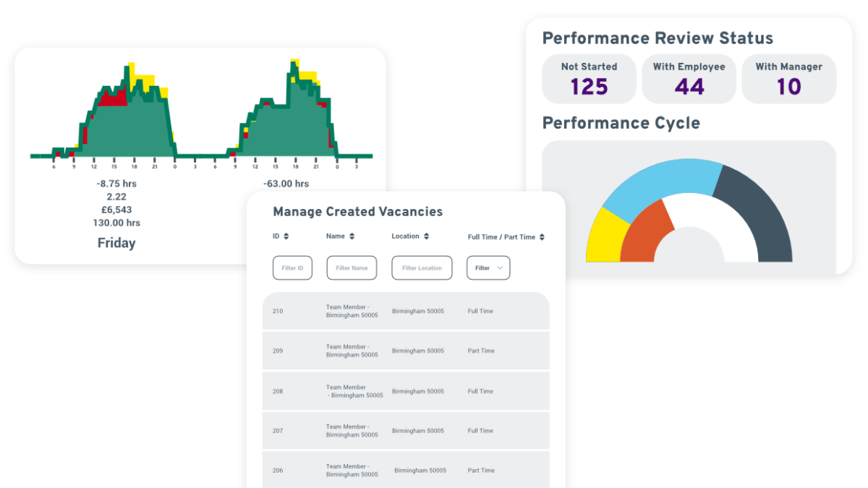The height and width of the screenshot is (488, 868).
Task: Sort vacancies by the Name column
Action: [353, 236]
